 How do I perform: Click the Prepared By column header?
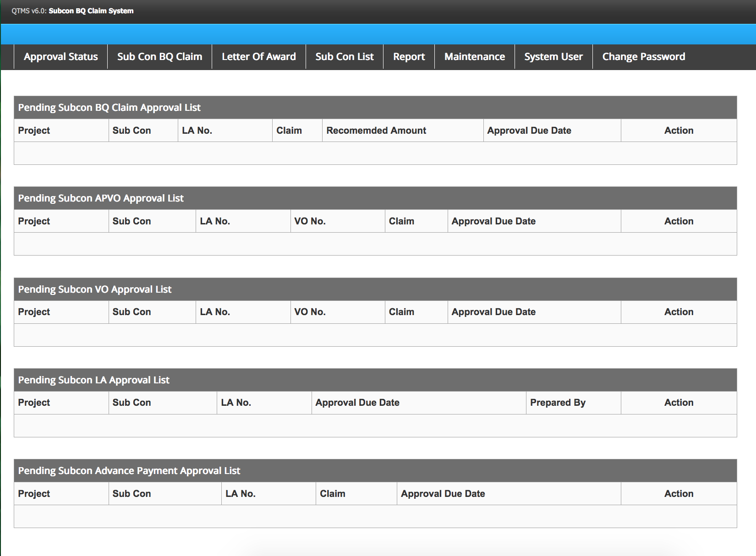pyautogui.click(x=558, y=403)
